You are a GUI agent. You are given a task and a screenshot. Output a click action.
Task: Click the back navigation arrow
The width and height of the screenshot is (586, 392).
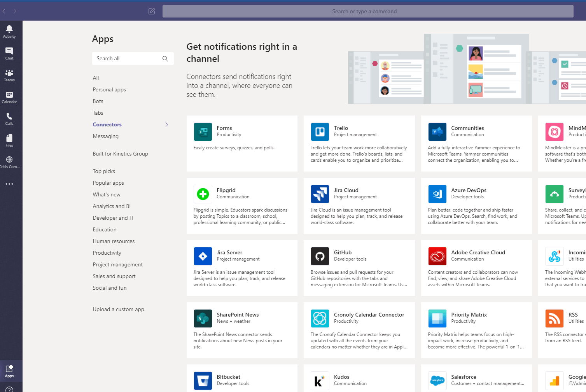[4, 11]
